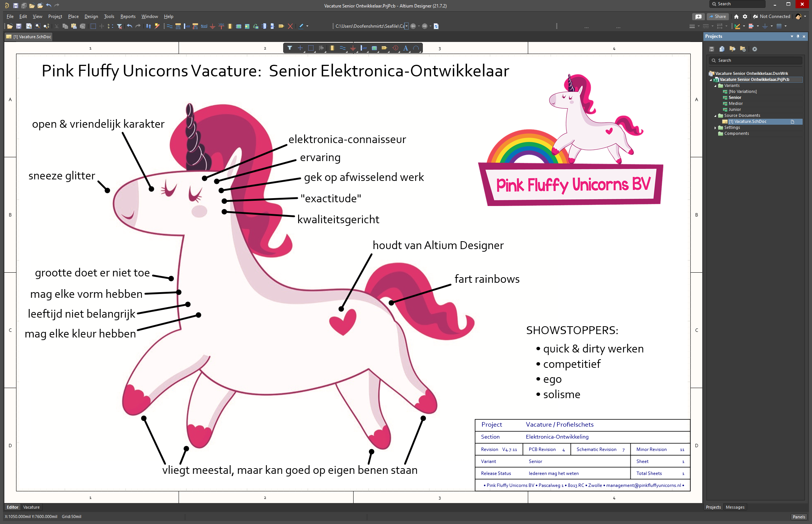Click the red No ERC cross icon

(x=290, y=26)
